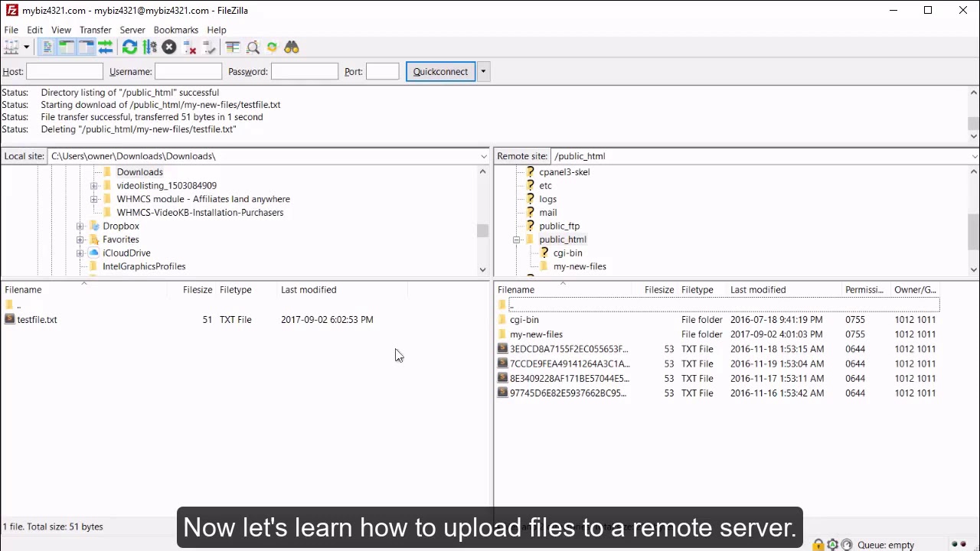Screen dimensions: 980x551
Task: Select remote file 3EDCD8A7155F2EC055653F
Action: (568, 349)
